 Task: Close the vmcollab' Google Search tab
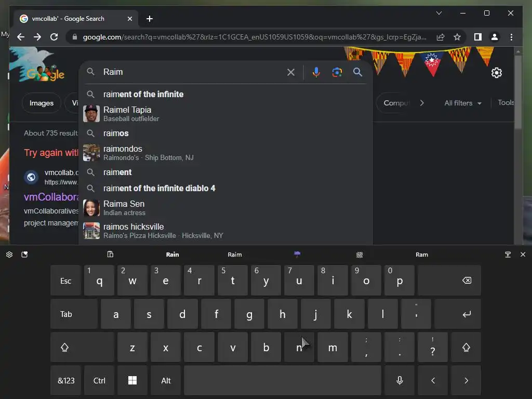[x=129, y=19]
